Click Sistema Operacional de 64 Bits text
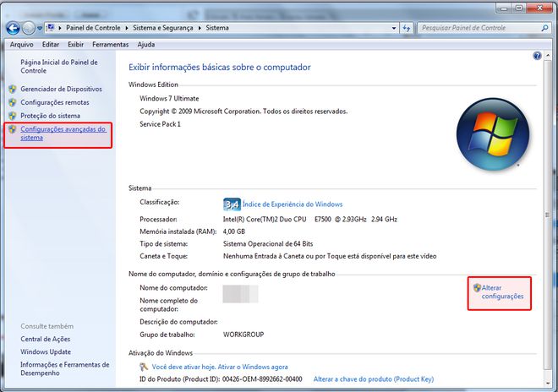This screenshot has height=392, width=558. [268, 244]
